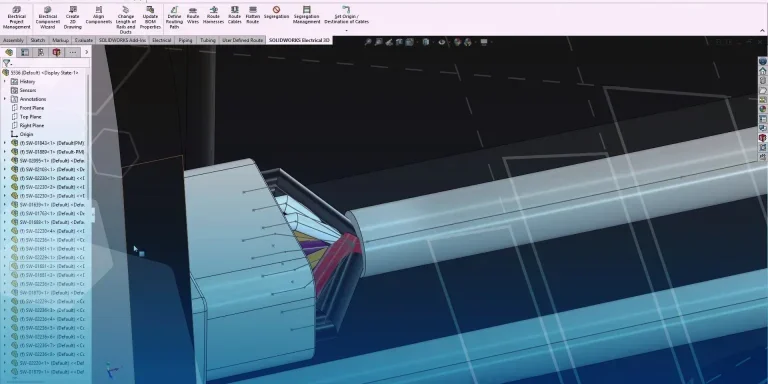The height and width of the screenshot is (384, 768).
Task: Expand component SW-01843<1>
Action: [5, 143]
